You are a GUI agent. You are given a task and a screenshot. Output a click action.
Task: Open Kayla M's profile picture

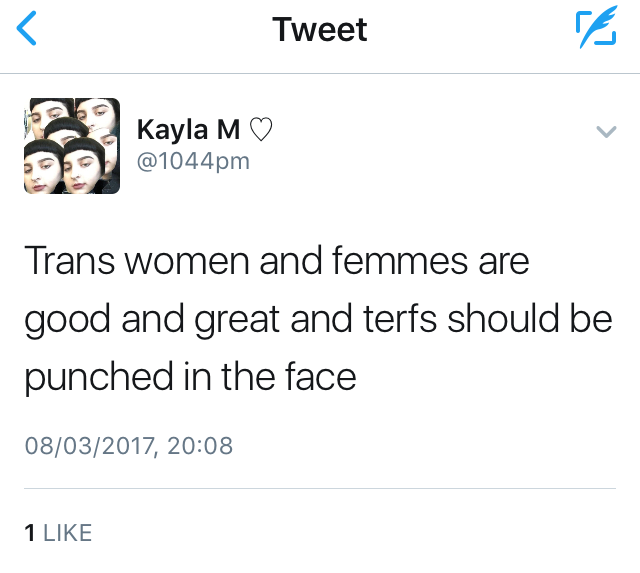pyautogui.click(x=71, y=145)
